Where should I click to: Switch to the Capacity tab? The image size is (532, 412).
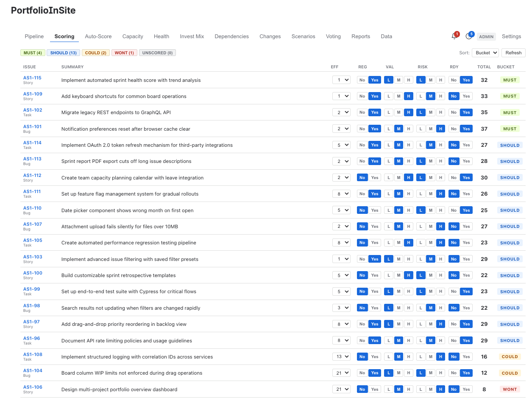point(132,36)
